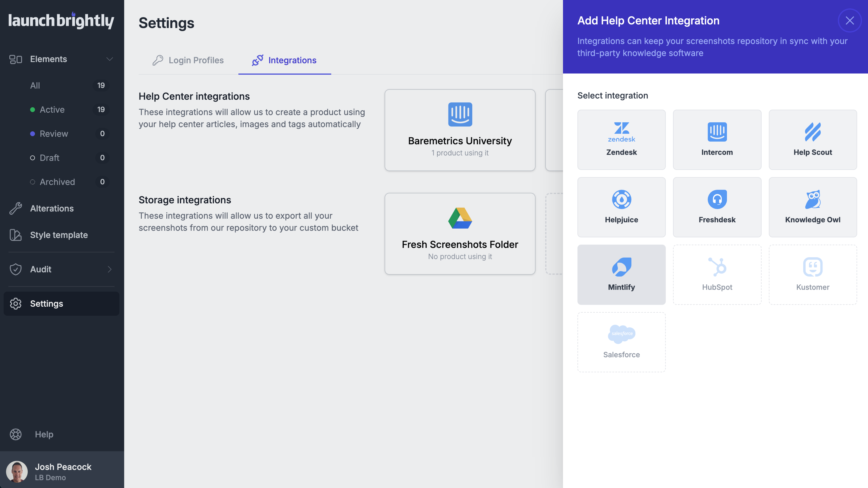Image resolution: width=868 pixels, height=488 pixels.
Task: Click the Salesforce integration label
Action: point(621,355)
